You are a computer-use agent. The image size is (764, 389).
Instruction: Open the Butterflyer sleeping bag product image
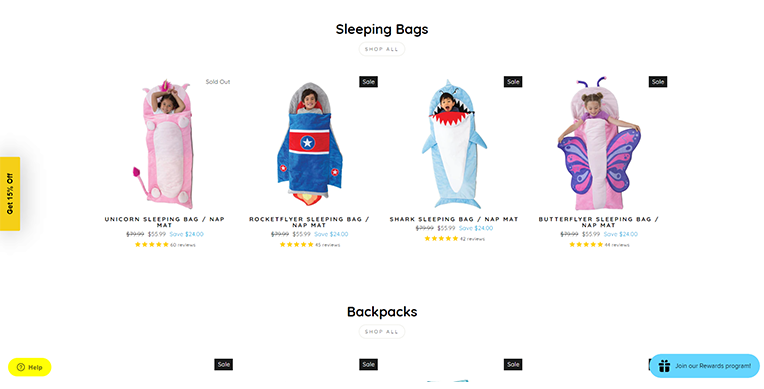click(598, 144)
